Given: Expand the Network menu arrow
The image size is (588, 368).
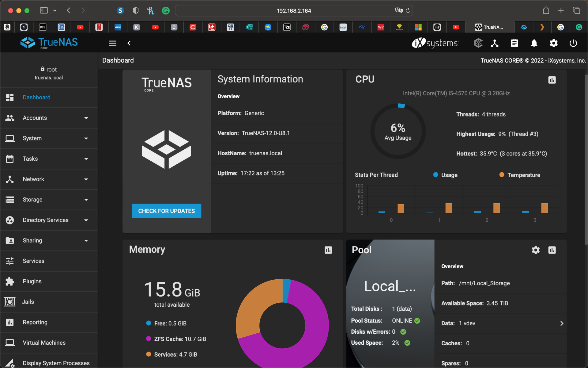Looking at the screenshot, I should tap(86, 179).
